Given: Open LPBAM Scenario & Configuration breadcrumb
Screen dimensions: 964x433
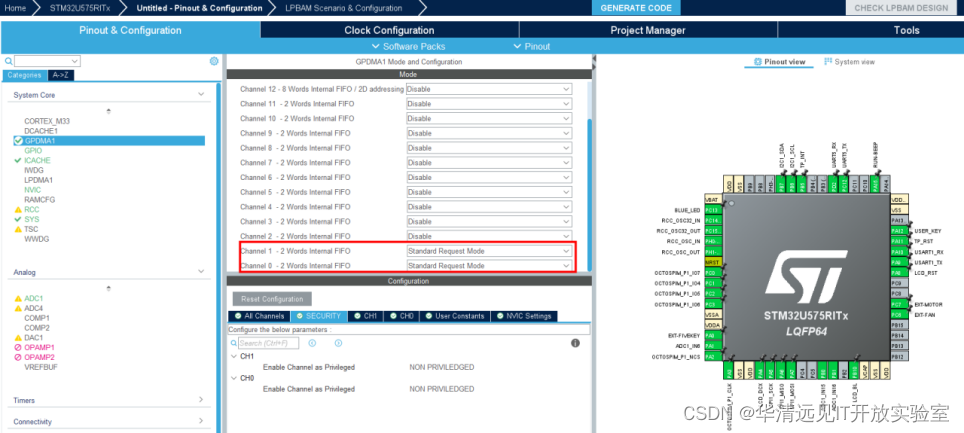Looking at the screenshot, I should pos(344,8).
